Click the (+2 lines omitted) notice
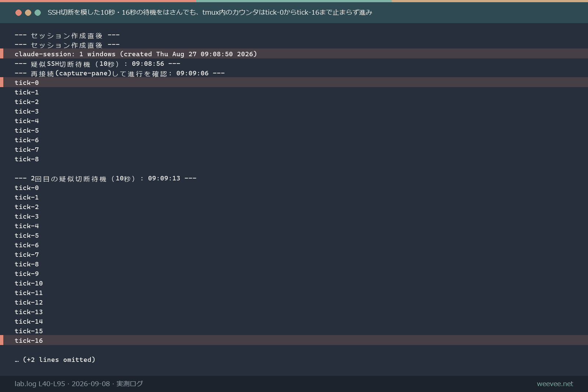This screenshot has width=588, height=392. [55, 360]
